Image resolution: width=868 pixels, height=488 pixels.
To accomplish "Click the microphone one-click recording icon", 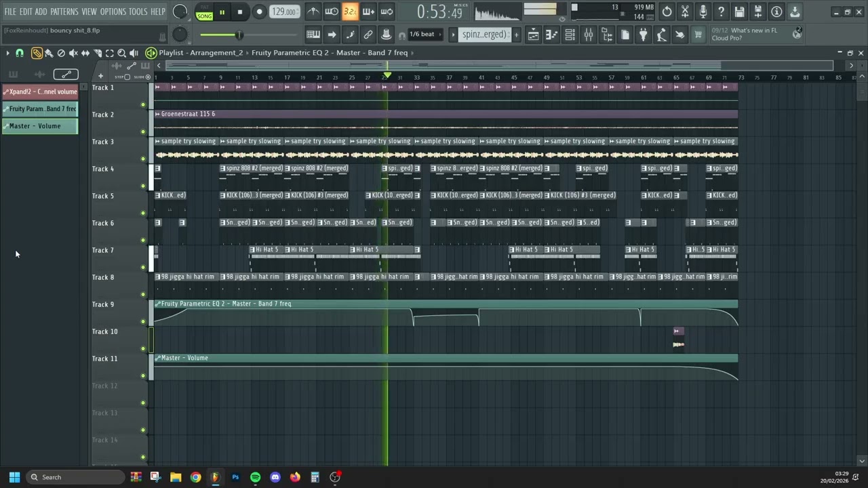I will coord(704,12).
